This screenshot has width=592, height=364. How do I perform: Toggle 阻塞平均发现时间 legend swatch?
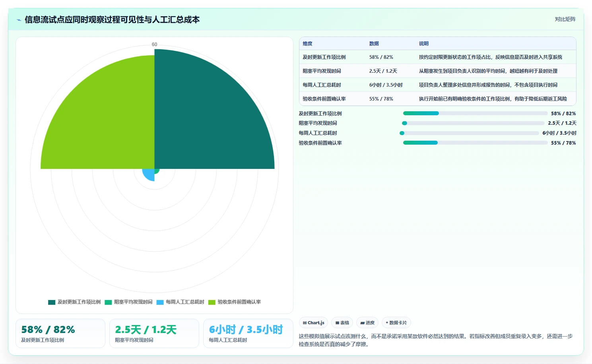(108, 302)
